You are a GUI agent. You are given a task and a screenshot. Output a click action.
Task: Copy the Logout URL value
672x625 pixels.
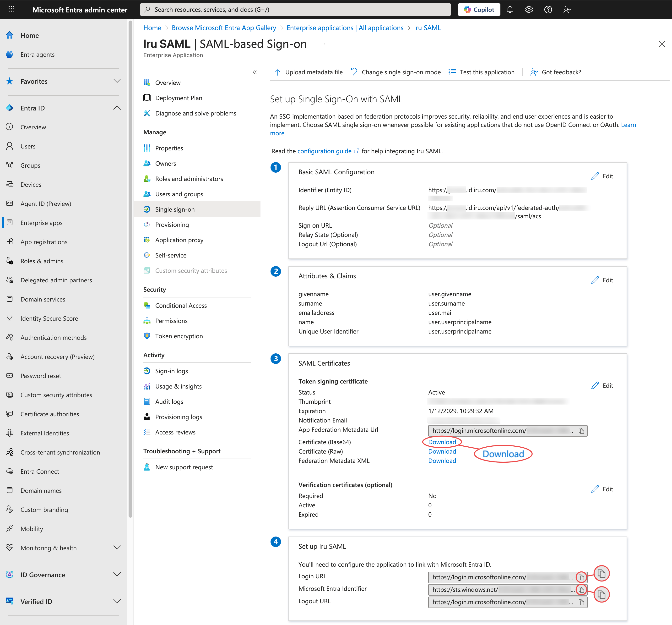pos(581,602)
